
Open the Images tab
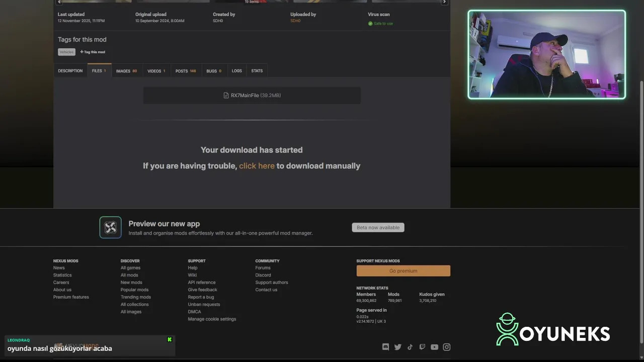[x=126, y=71]
